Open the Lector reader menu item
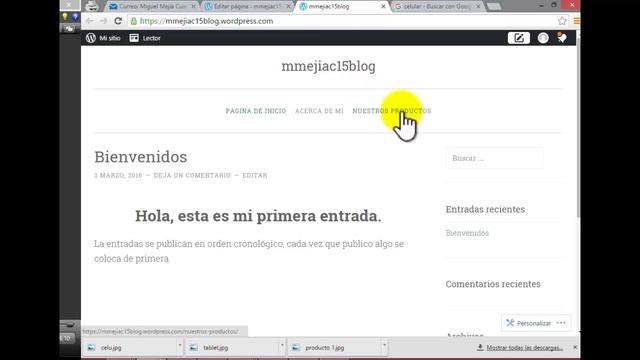 point(145,38)
